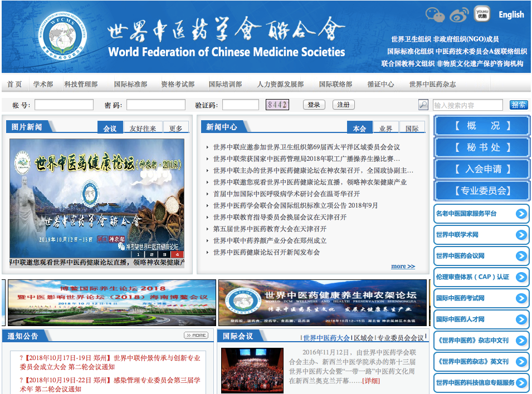Open the 【入会申请】 sidebar button
532x394 pixels.
pyautogui.click(x=482, y=169)
